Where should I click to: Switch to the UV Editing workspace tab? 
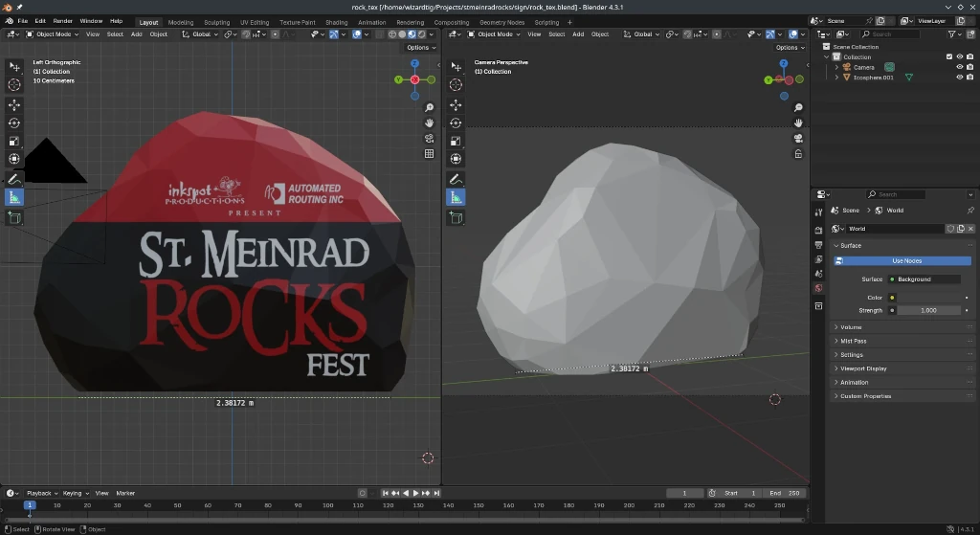coord(255,23)
